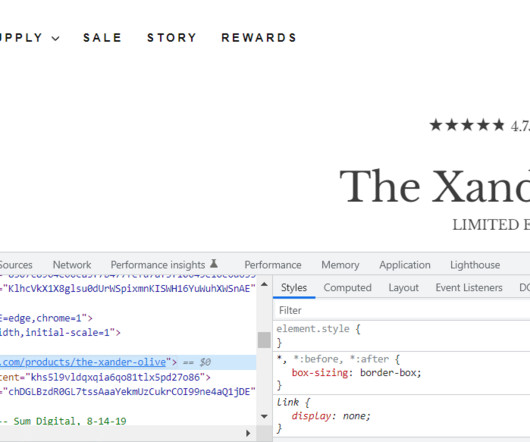The height and width of the screenshot is (442, 530).
Task: Click the Elements panel scroll up arrow
Action: coord(264,285)
